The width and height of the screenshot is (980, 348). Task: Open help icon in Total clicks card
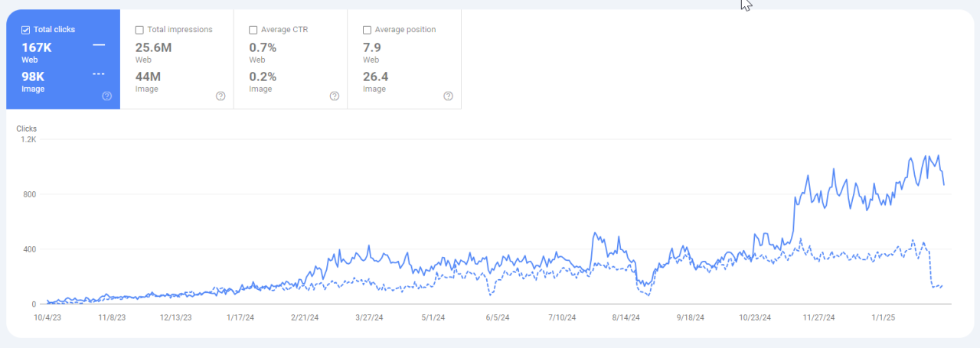[x=107, y=96]
